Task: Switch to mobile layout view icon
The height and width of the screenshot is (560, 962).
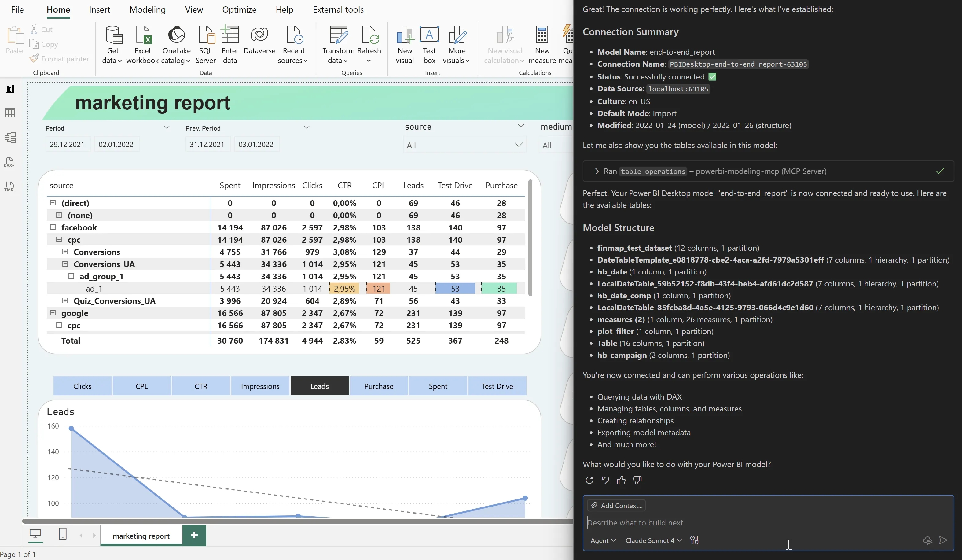Action: coord(63,534)
